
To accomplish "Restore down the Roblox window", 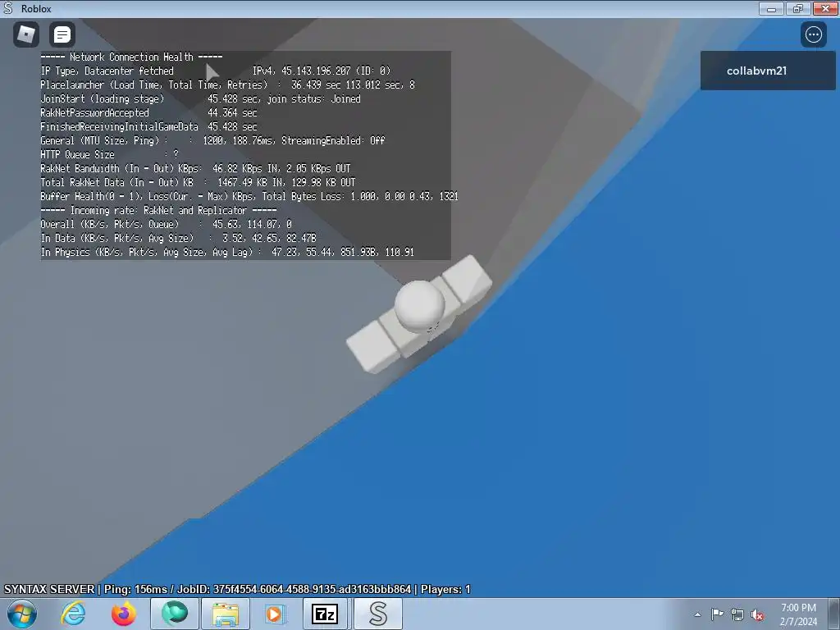I will [797, 8].
